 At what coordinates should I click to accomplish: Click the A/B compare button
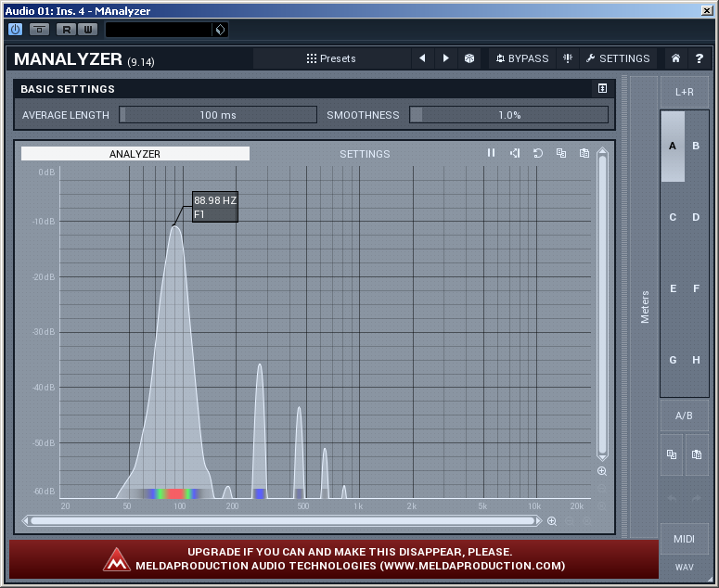(x=684, y=415)
